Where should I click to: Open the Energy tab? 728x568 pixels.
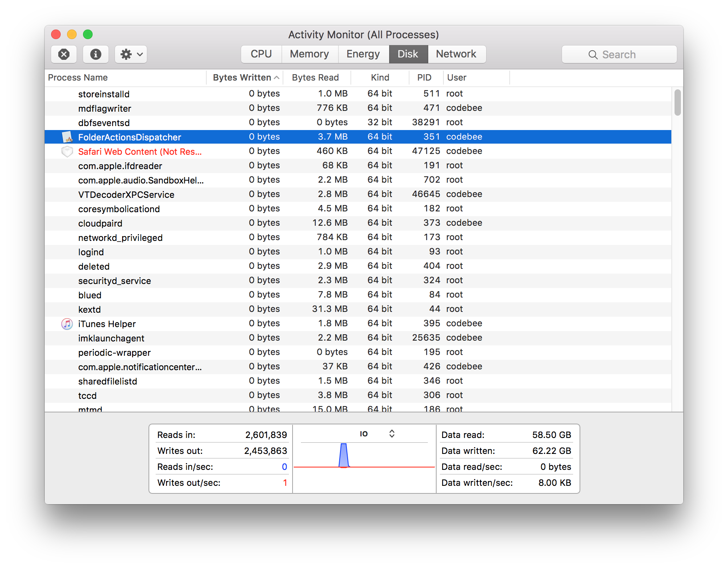[363, 54]
